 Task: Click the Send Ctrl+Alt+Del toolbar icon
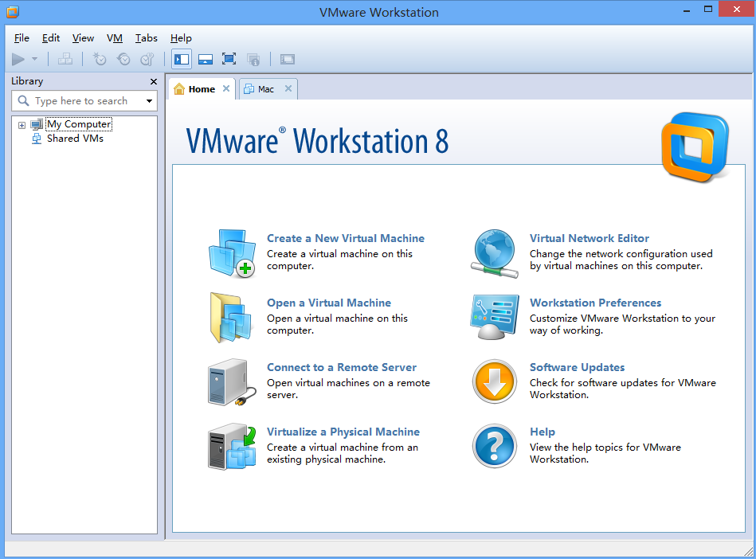coord(65,59)
